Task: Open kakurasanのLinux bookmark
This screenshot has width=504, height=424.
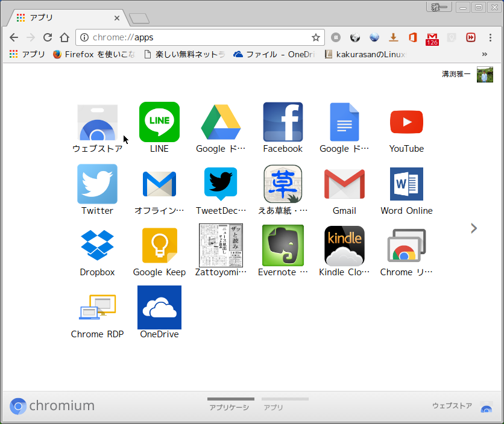Action: pyautogui.click(x=366, y=54)
